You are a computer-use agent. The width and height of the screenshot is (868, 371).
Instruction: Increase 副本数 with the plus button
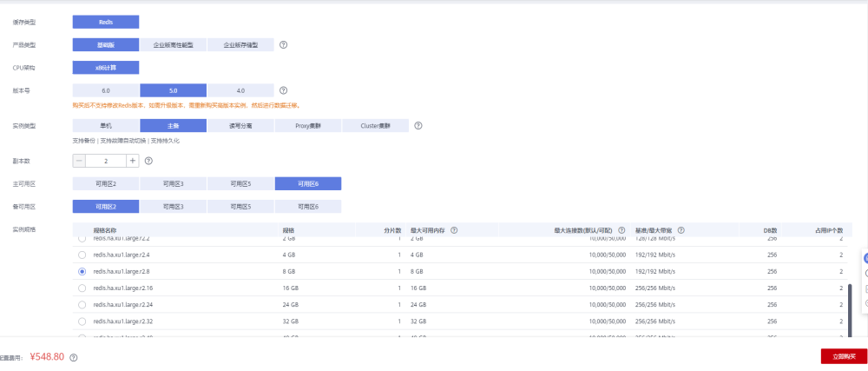(x=132, y=161)
